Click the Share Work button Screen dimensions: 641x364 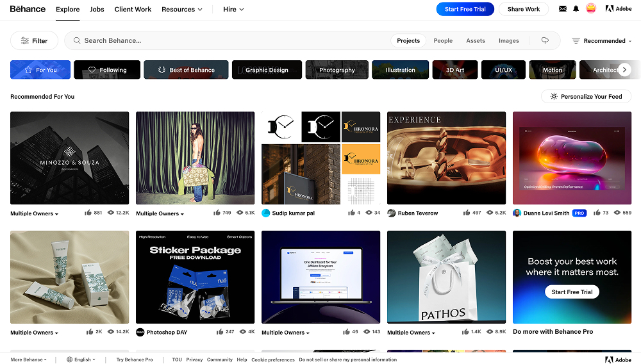click(524, 9)
